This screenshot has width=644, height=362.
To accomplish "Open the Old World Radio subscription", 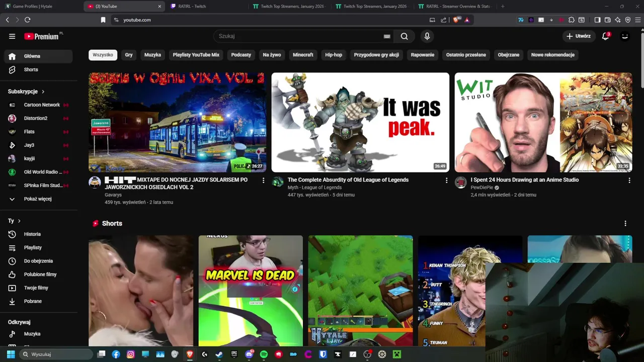I will pyautogui.click(x=39, y=172).
